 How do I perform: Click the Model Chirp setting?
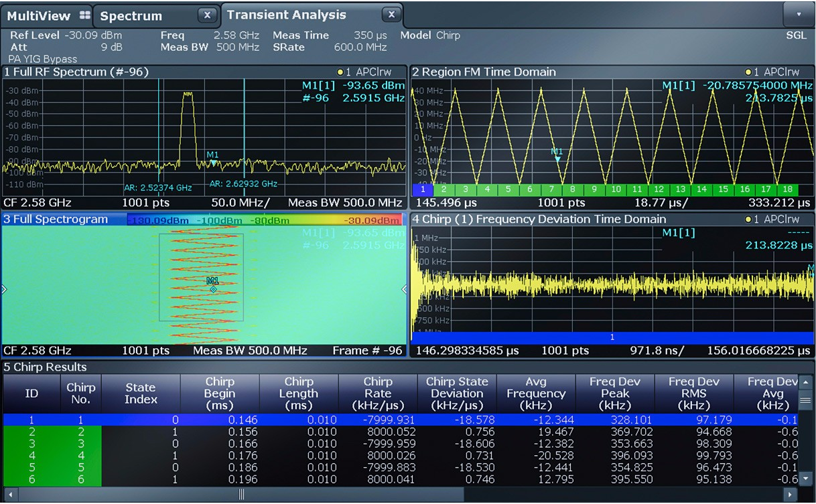(431, 35)
